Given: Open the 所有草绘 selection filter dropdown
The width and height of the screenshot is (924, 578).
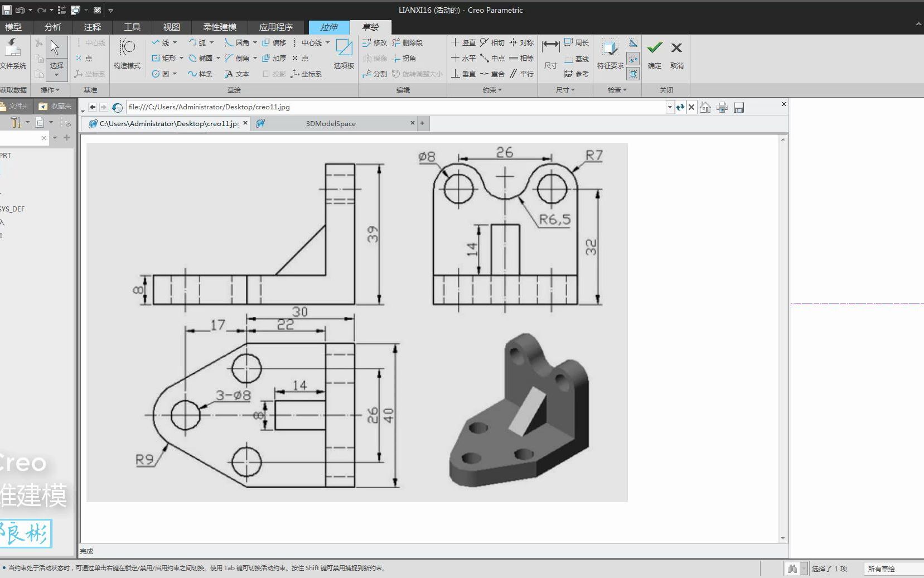Looking at the screenshot, I should (x=894, y=569).
